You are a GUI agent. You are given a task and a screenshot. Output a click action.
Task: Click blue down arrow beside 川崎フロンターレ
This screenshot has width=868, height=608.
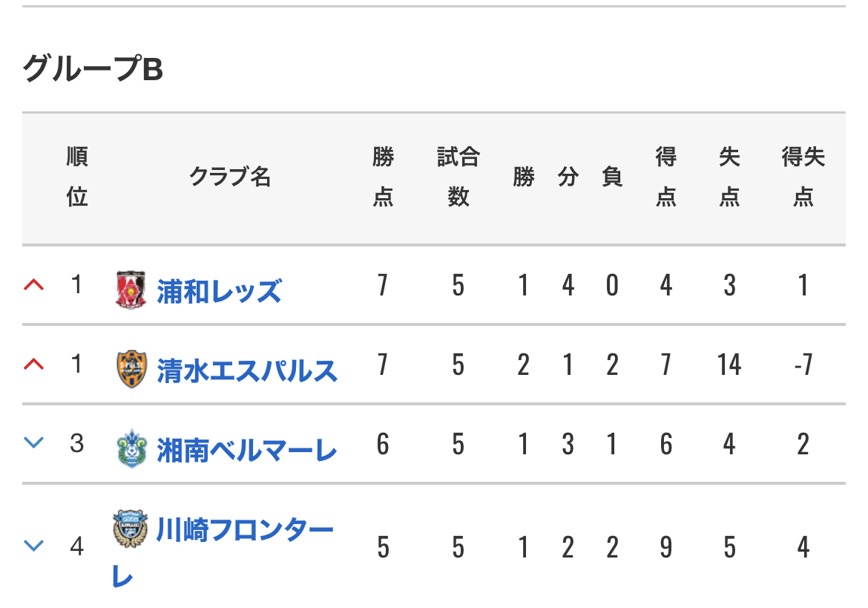click(x=34, y=546)
